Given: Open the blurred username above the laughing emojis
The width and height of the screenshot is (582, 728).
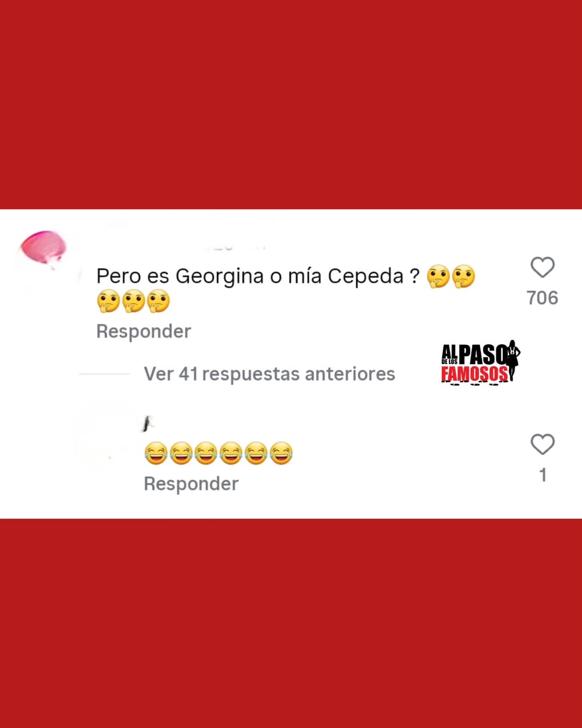Looking at the screenshot, I should point(148,424).
